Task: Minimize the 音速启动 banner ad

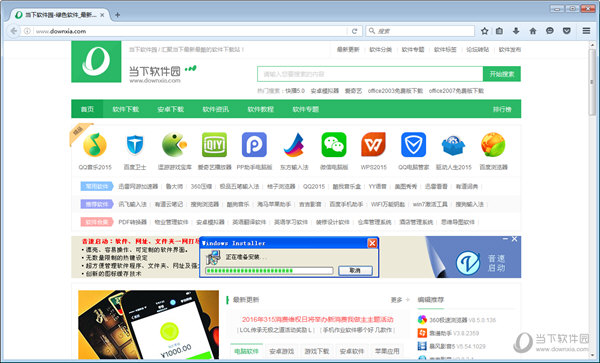Action: (x=505, y=239)
